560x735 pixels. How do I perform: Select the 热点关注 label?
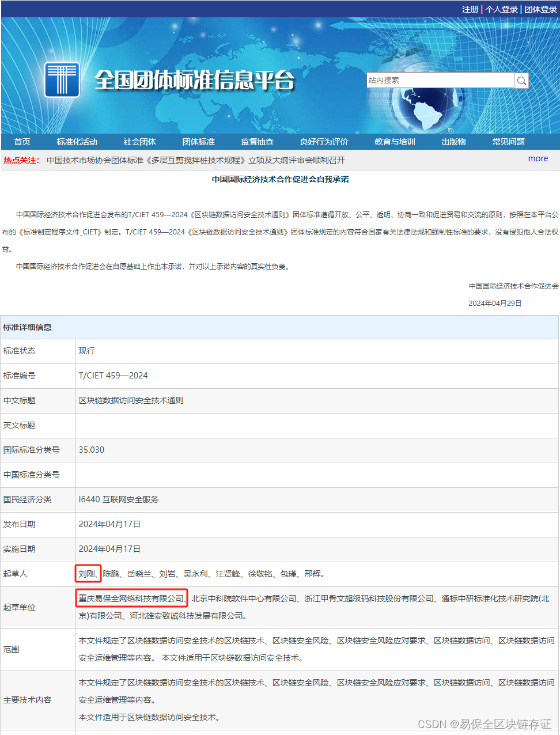[x=21, y=160]
